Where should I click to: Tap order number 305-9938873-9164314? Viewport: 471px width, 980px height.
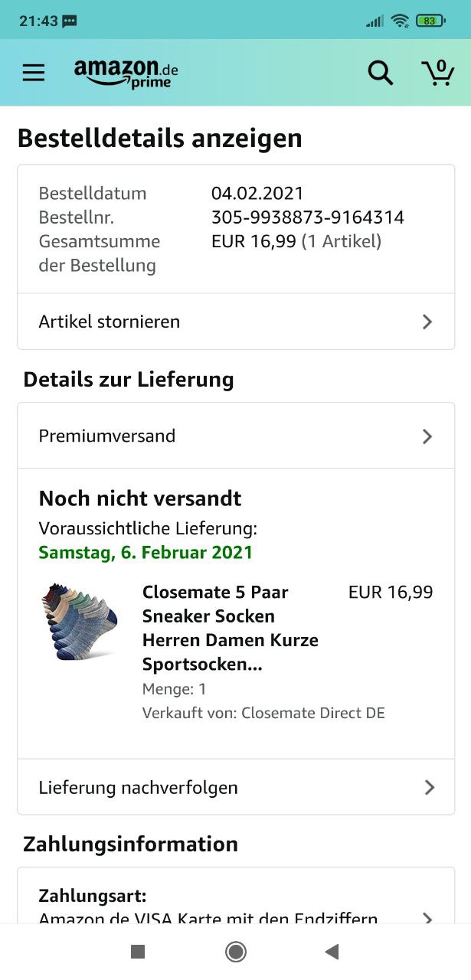coord(307,217)
